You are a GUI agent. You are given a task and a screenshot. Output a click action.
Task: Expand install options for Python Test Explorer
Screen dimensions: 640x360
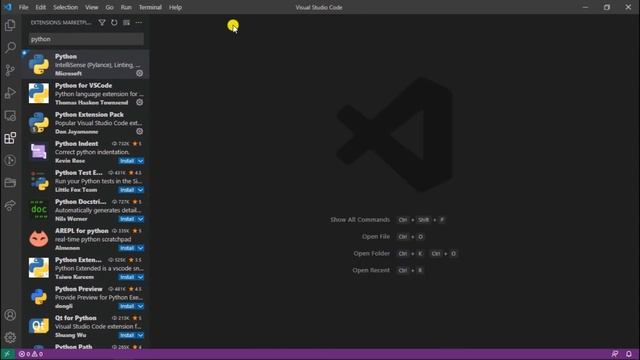click(x=140, y=190)
